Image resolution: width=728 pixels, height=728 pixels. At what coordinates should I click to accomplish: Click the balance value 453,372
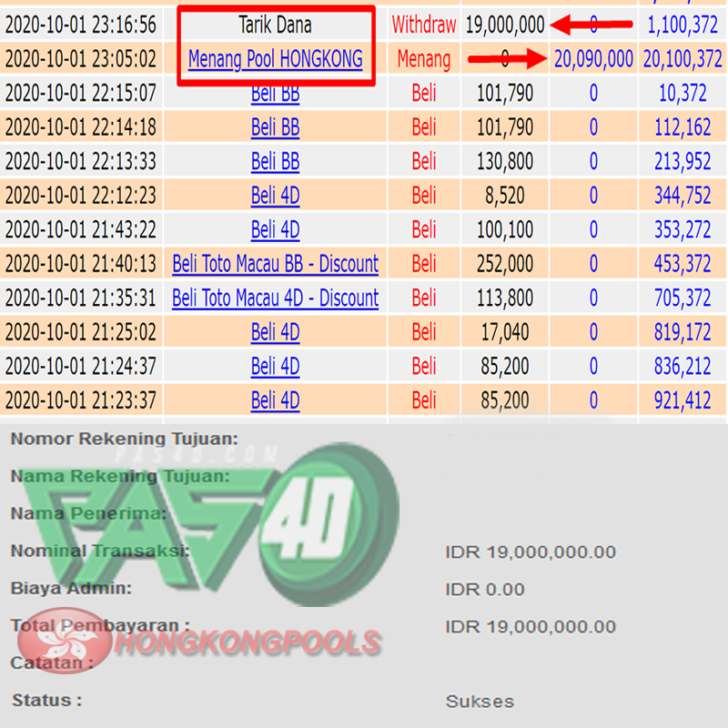(x=682, y=264)
